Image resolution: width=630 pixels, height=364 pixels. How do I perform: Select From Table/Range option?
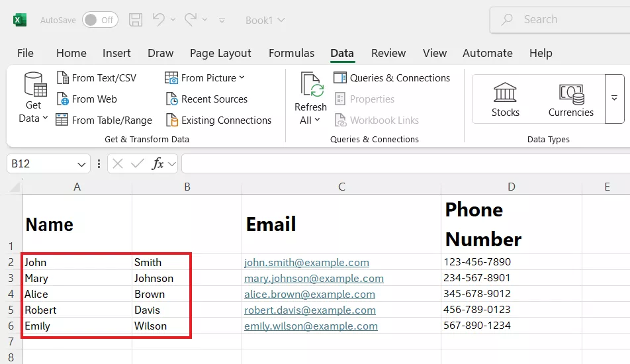pyautogui.click(x=104, y=120)
